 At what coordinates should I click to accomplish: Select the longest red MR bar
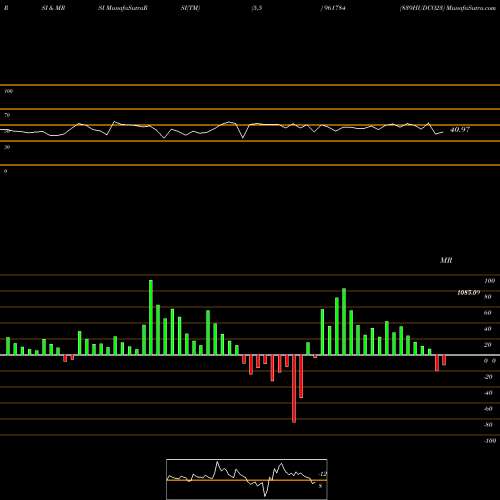tap(294, 389)
